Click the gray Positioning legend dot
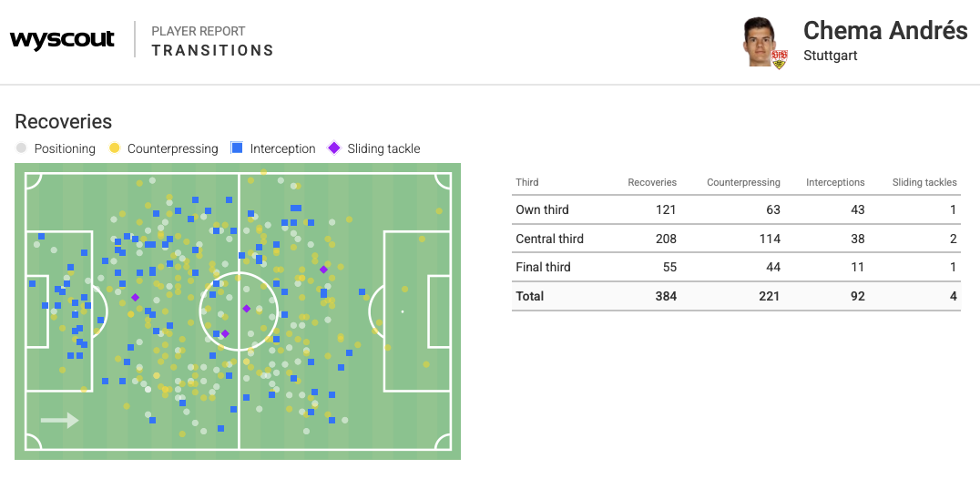980x479 pixels. 22,148
